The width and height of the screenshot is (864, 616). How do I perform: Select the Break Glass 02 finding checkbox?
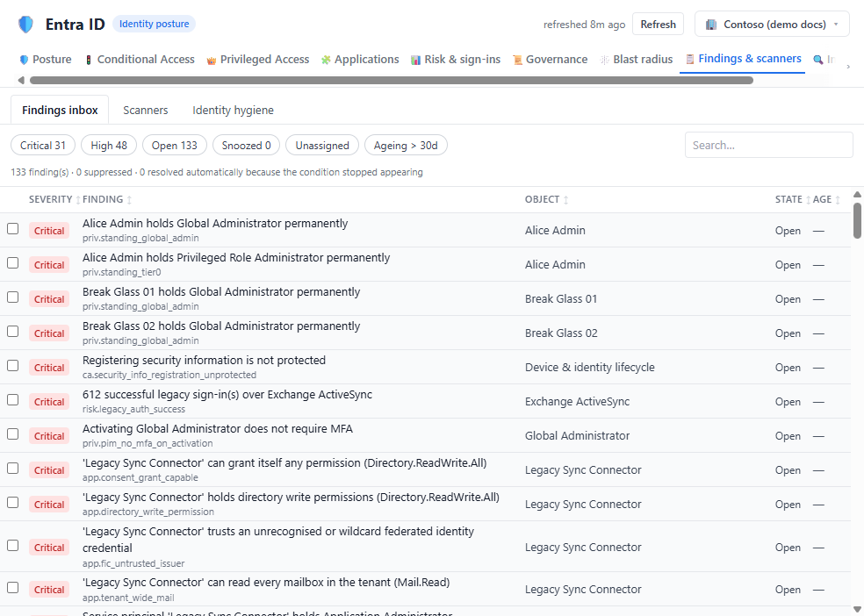[x=12, y=331]
